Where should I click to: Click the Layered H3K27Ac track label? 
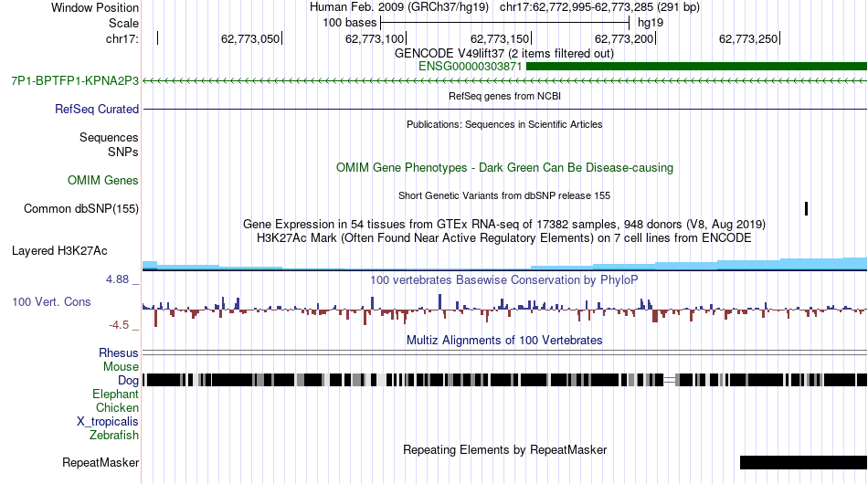pyautogui.click(x=59, y=250)
